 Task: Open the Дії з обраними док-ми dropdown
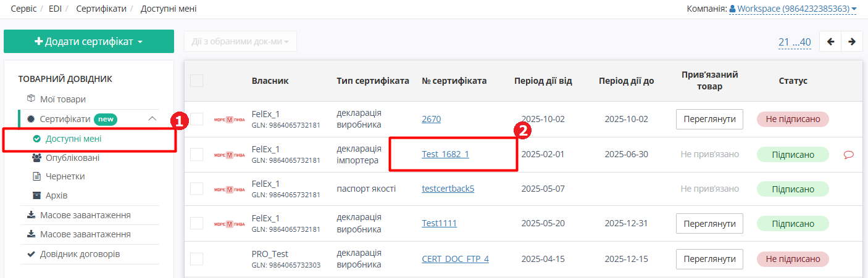point(240,41)
